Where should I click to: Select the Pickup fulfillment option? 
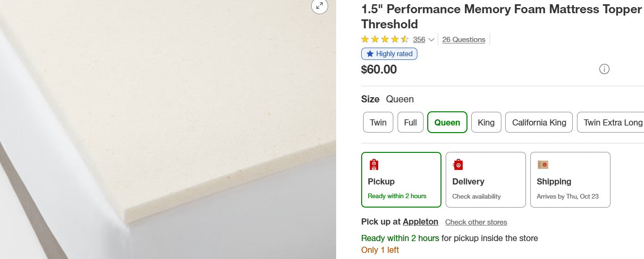click(401, 180)
